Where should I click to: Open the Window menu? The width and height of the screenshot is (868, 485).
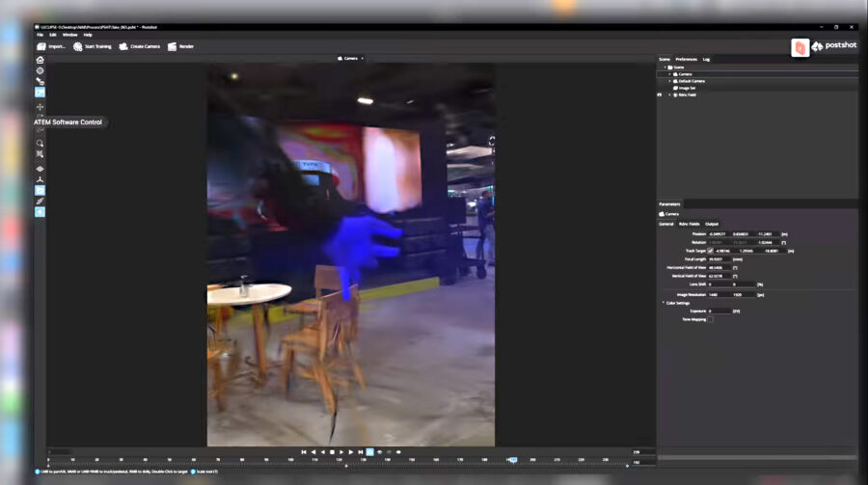pyautogui.click(x=69, y=35)
